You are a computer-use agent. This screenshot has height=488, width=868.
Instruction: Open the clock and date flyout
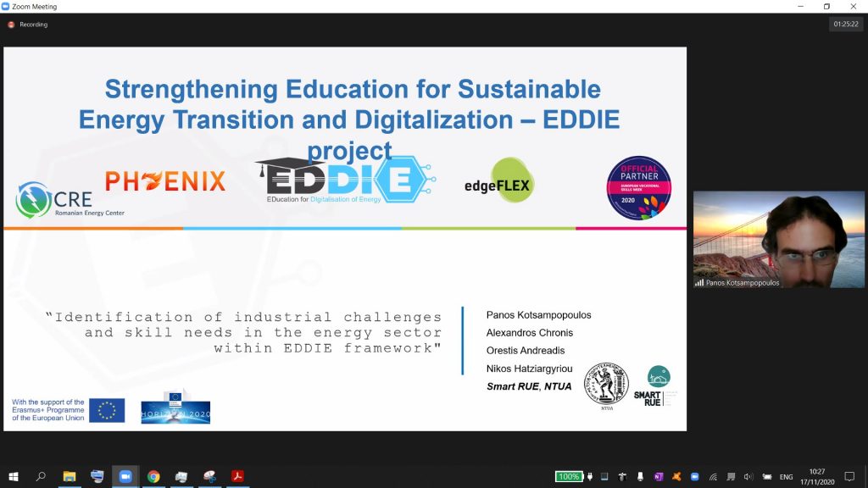[x=817, y=477]
